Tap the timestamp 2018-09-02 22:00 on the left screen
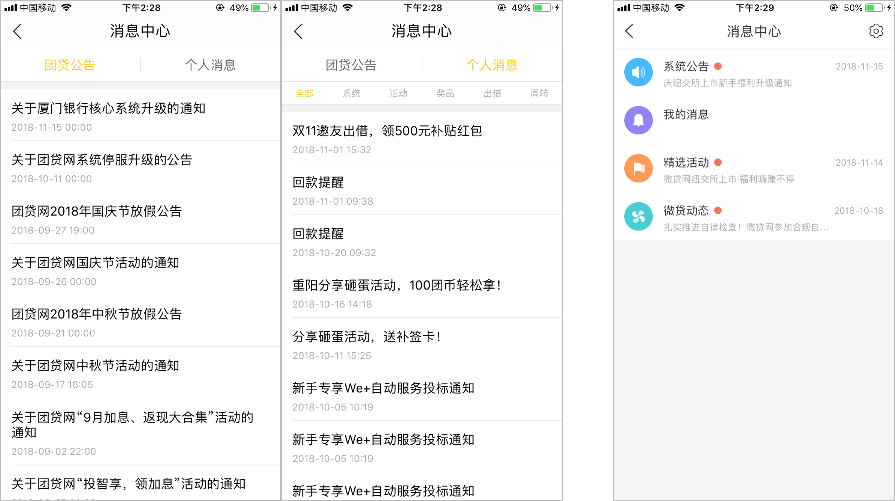 tap(54, 451)
